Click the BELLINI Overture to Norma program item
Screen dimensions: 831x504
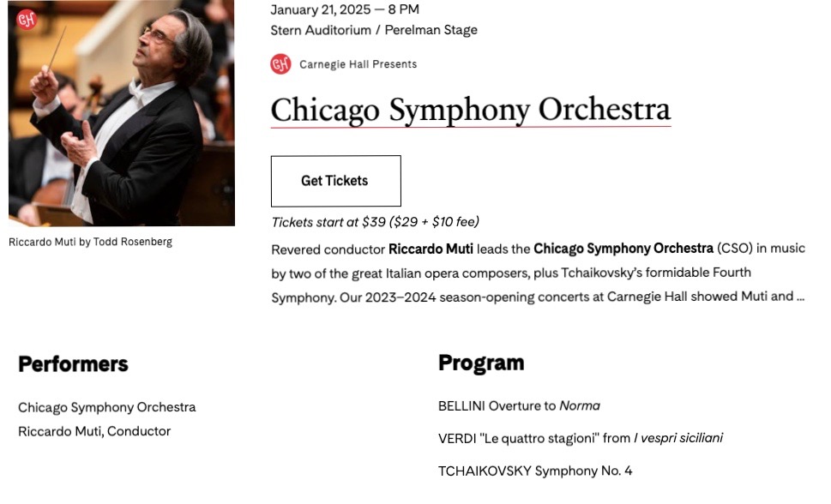tap(519, 405)
